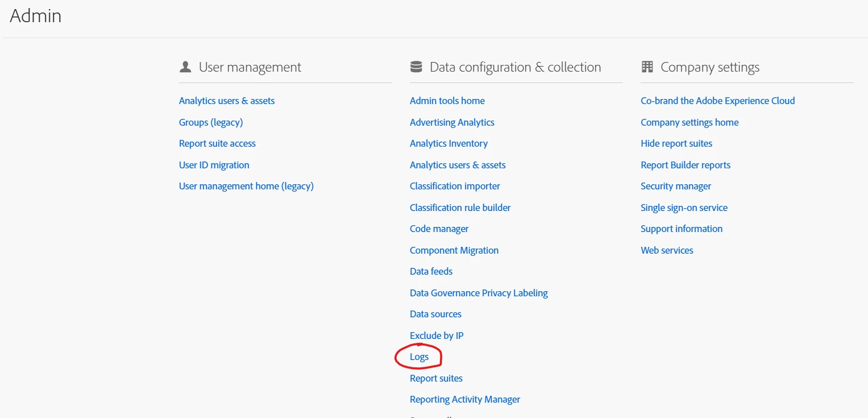Navigate to Advertising Analytics
This screenshot has width=868, height=418.
(452, 122)
